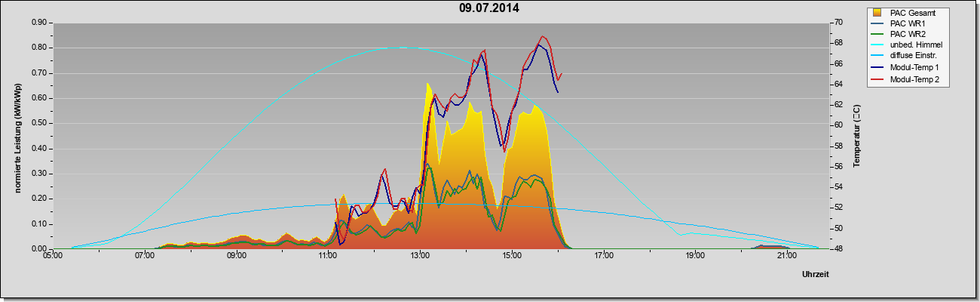Click the 62 temperature axis value

point(838,105)
